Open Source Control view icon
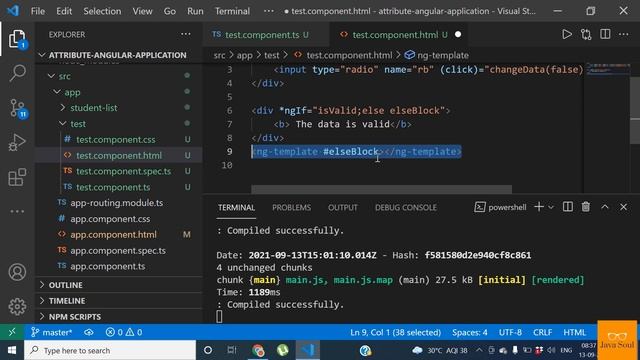Screen dimensions: 640x360 point(17,109)
